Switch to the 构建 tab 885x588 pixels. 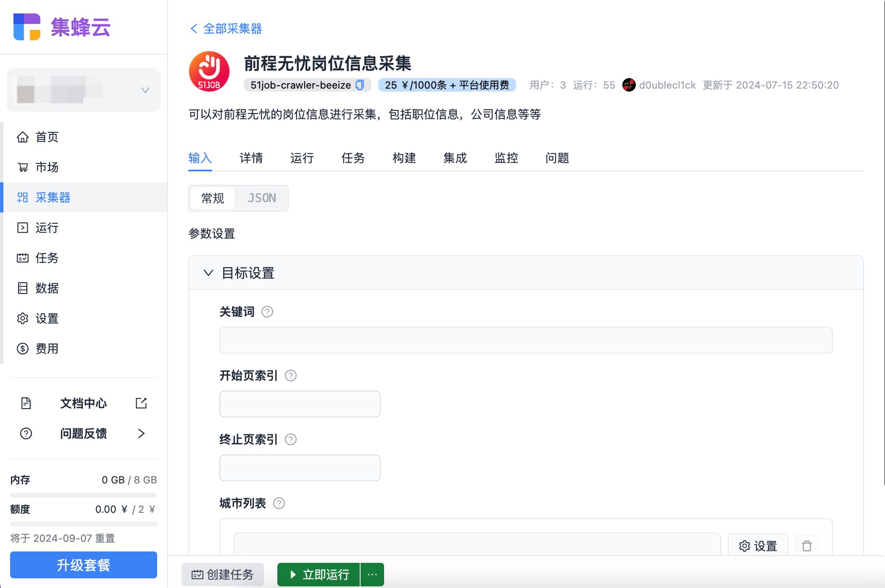pos(404,158)
